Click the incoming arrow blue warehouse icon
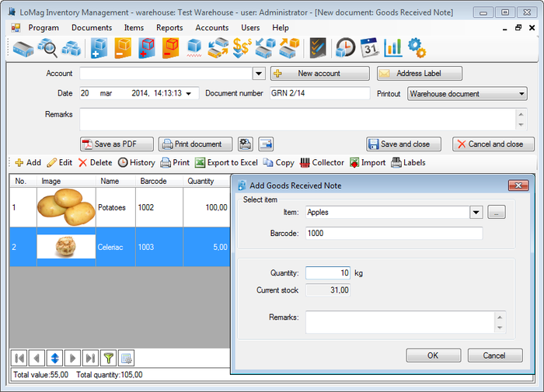The width and height of the screenshot is (544, 392). [x=266, y=48]
